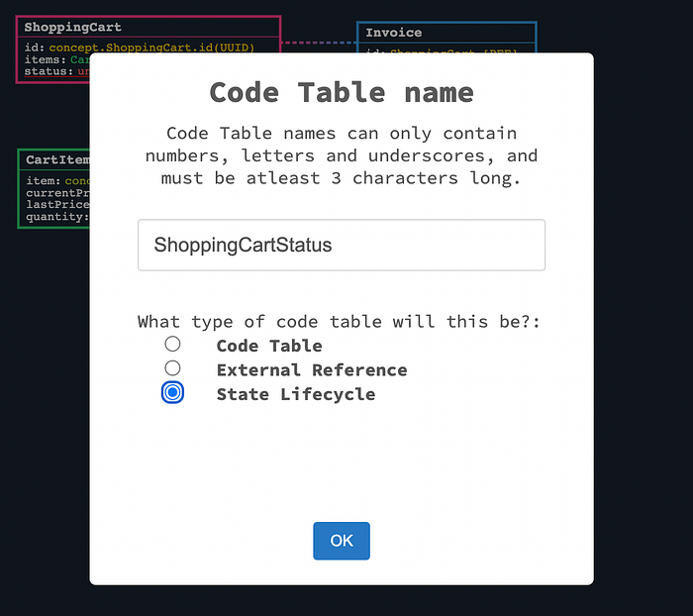
Task: Click the 'Code Table name' dialog title
Action: (342, 92)
